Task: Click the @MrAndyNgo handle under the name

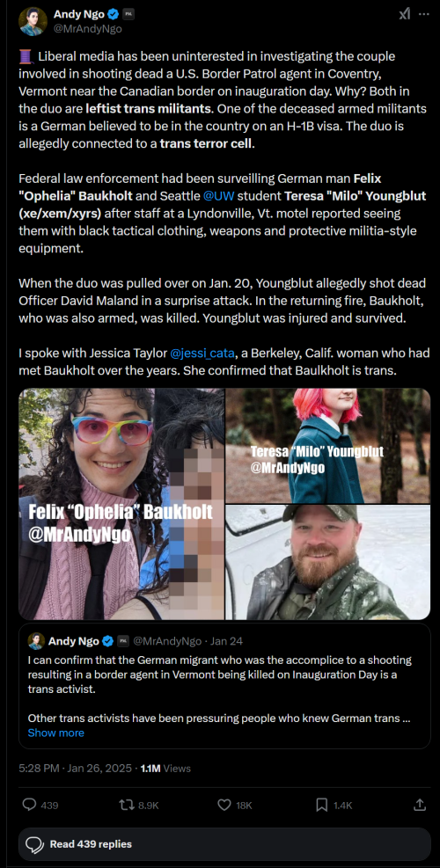Action: point(87,29)
